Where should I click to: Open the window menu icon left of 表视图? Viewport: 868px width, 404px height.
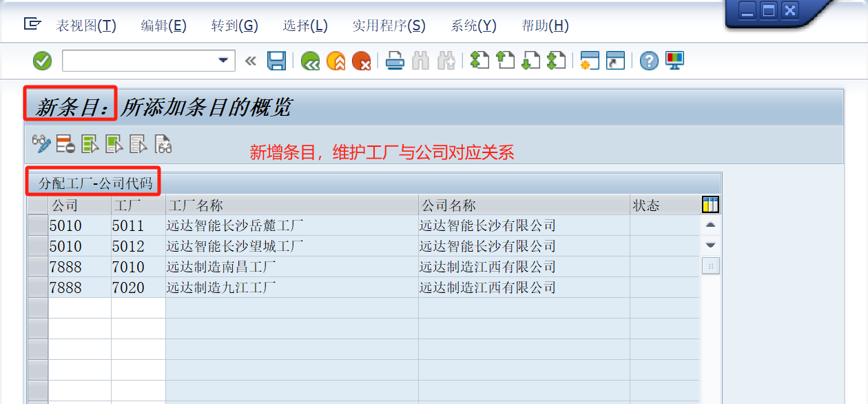point(32,25)
